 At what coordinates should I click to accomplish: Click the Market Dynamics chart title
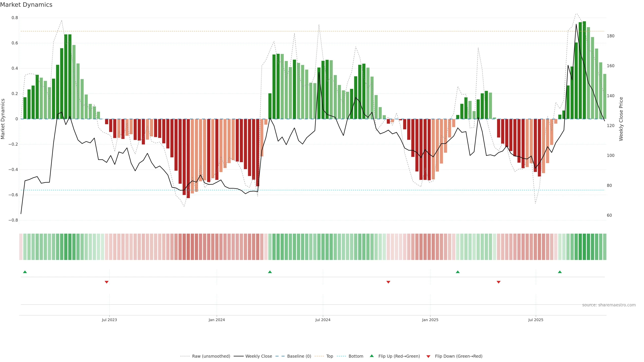click(26, 5)
